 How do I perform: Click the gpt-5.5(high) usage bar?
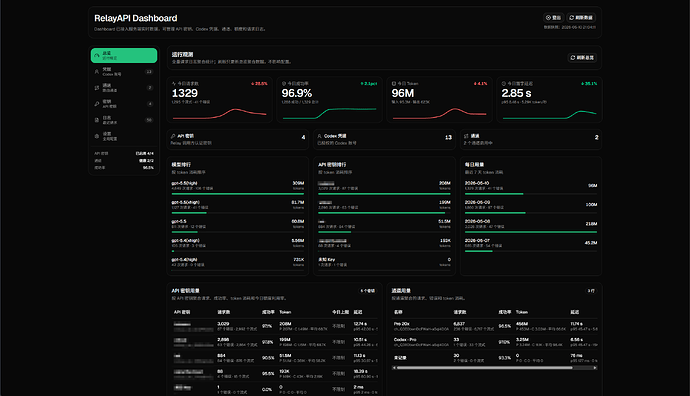[x=238, y=194]
